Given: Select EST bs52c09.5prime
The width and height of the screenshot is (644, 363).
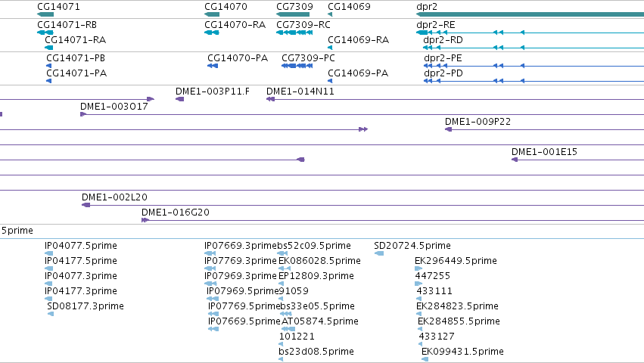Looking at the screenshot, I should (314, 246).
